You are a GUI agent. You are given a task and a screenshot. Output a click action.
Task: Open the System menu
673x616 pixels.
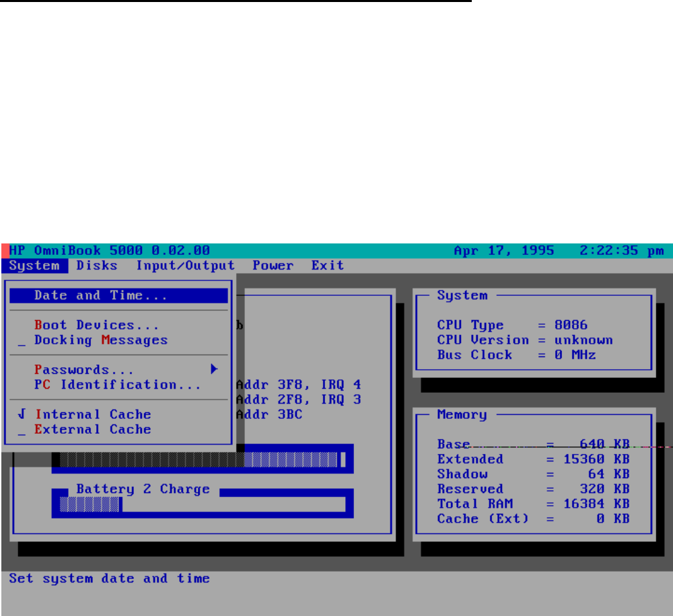(34, 266)
